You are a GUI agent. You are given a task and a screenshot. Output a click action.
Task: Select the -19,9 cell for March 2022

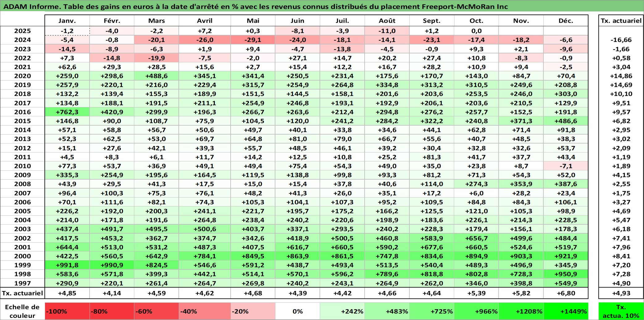157,58
